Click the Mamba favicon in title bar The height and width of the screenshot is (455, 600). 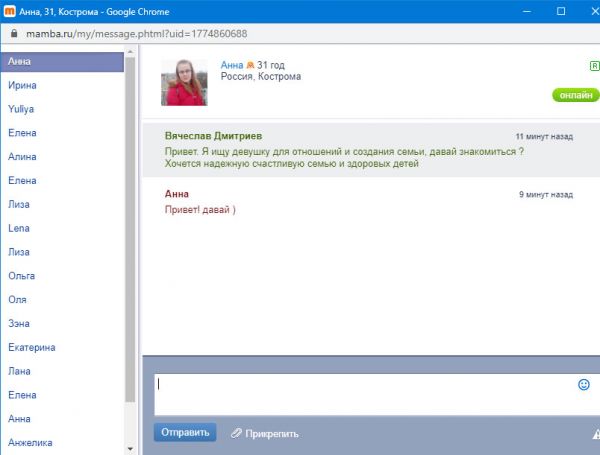tap(10, 11)
